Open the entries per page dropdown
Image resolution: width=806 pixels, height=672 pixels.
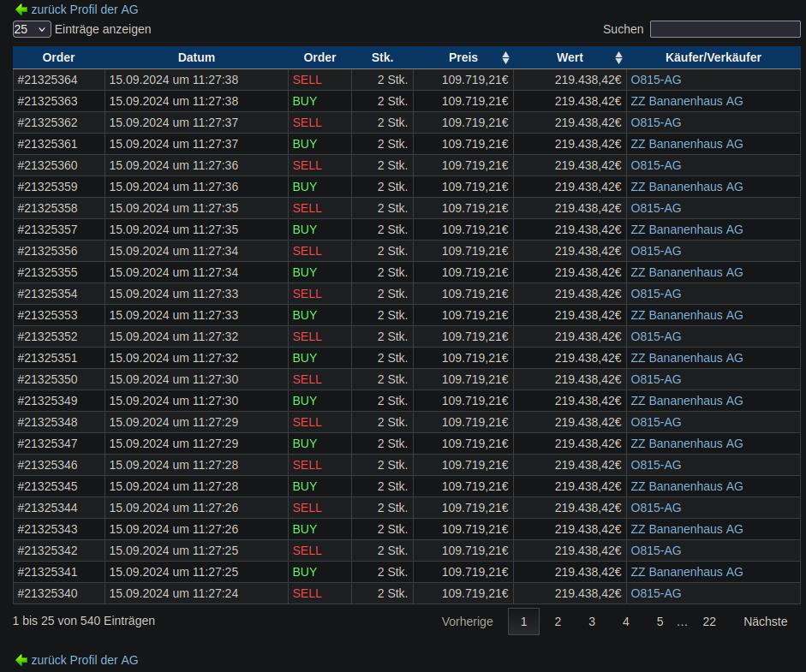pyautogui.click(x=32, y=29)
